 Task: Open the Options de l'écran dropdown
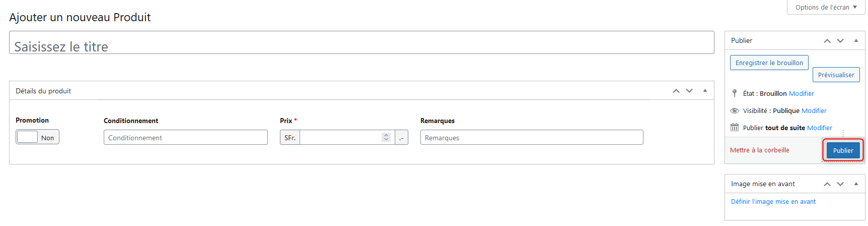826,7
